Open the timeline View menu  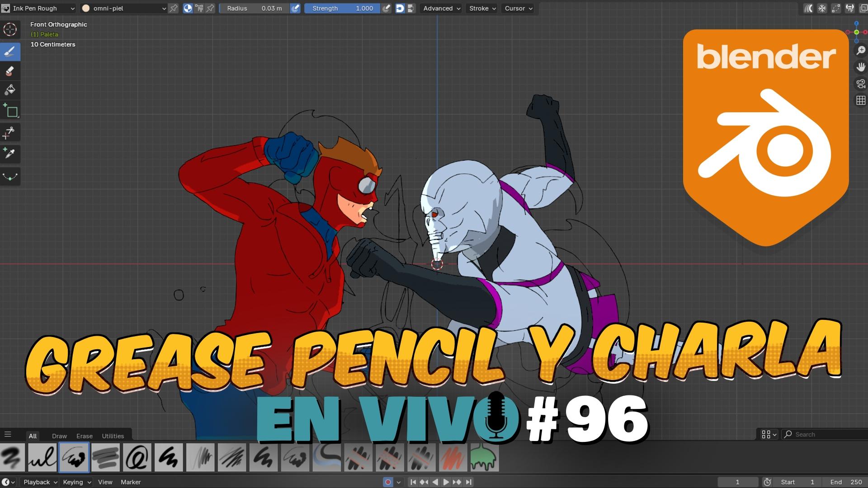click(x=105, y=482)
